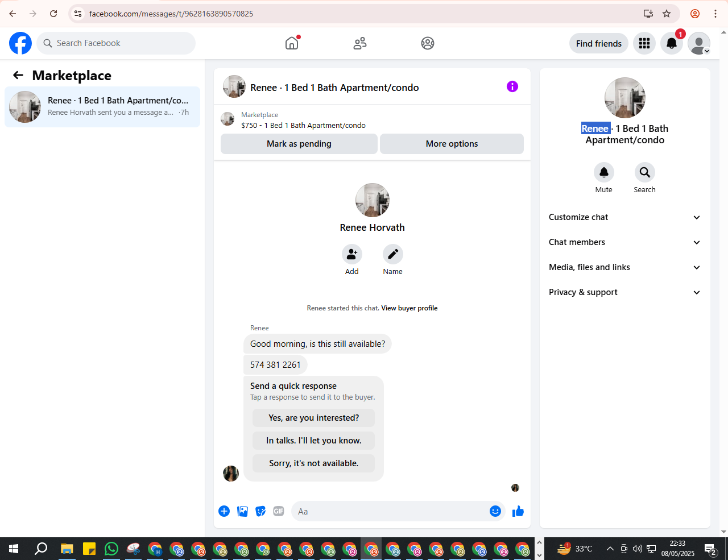Open the notifications bell
Image resolution: width=728 pixels, height=560 pixels.
[672, 43]
